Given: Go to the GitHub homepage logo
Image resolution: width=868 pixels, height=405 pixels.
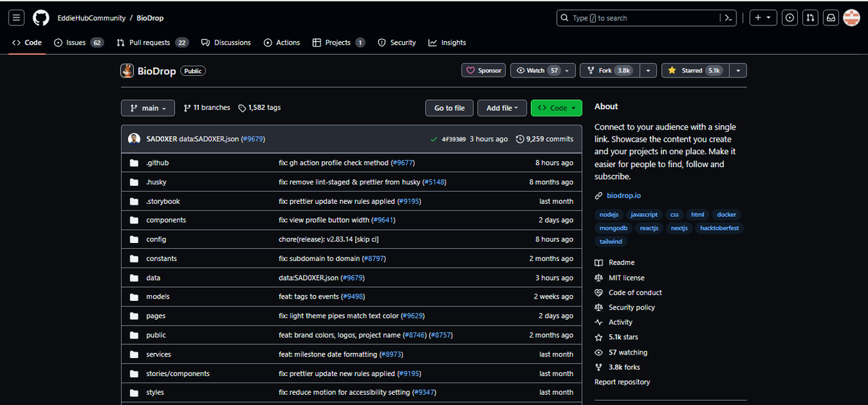Looking at the screenshot, I should click(41, 17).
